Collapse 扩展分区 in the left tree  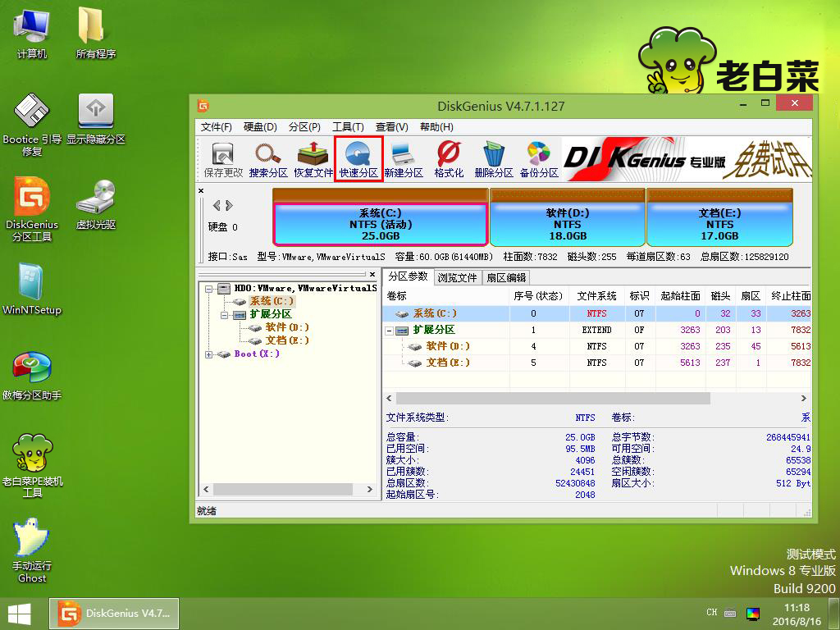tap(225, 314)
